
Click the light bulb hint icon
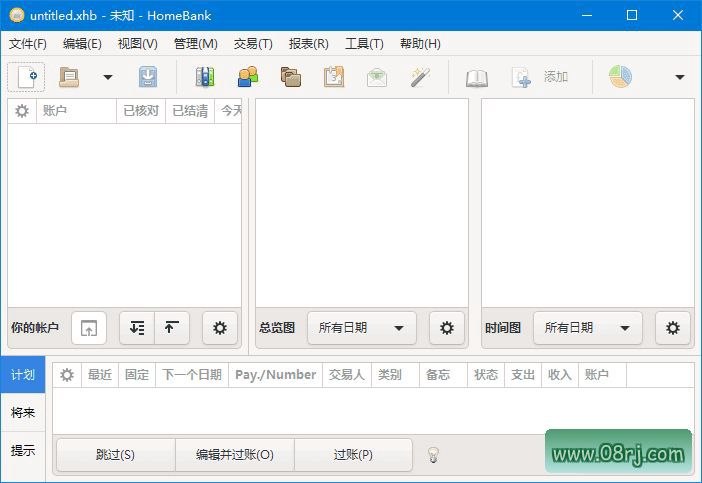[433, 455]
